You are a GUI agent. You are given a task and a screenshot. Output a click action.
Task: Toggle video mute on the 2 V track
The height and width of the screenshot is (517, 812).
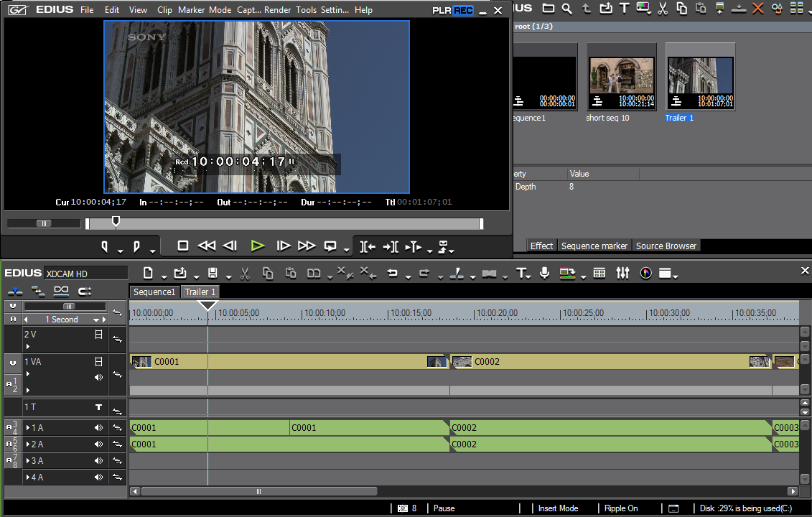[x=98, y=335]
